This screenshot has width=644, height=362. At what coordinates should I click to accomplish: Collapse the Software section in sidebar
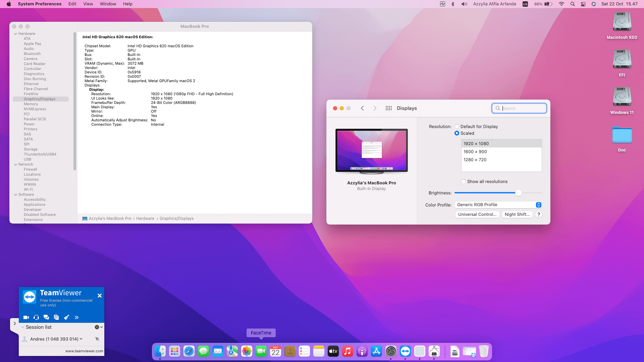click(16, 194)
